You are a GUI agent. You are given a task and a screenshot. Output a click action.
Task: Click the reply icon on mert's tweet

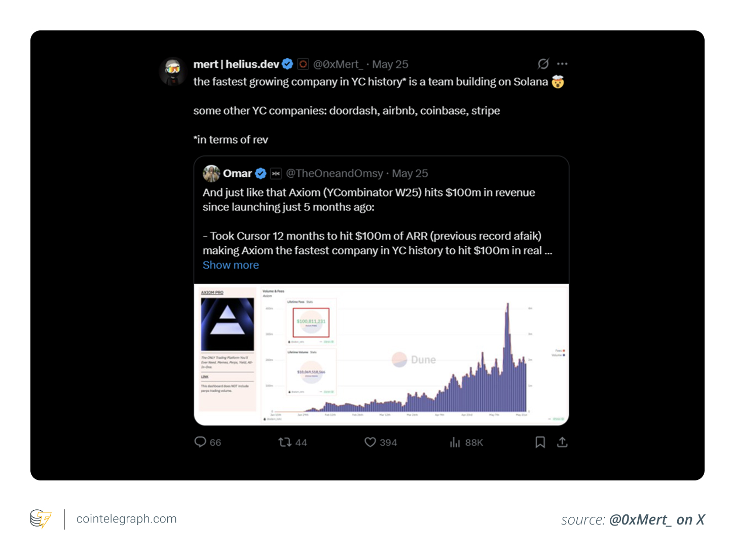[x=200, y=442]
